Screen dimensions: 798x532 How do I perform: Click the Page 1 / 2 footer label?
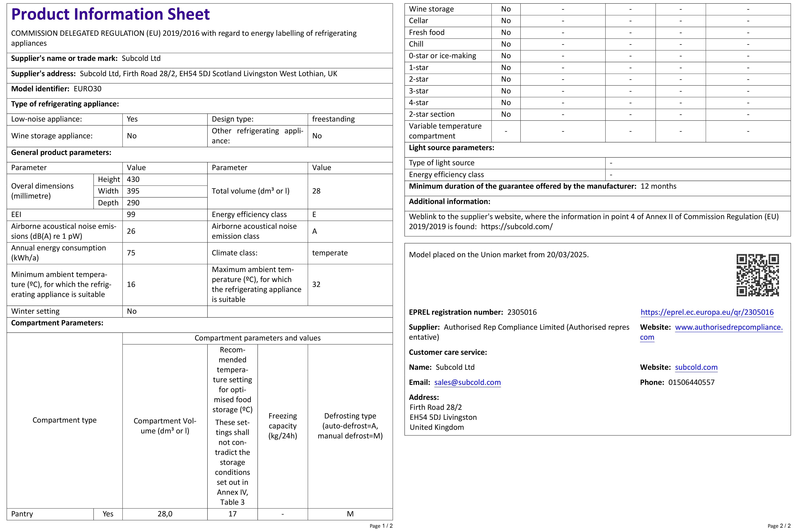pyautogui.click(x=381, y=526)
